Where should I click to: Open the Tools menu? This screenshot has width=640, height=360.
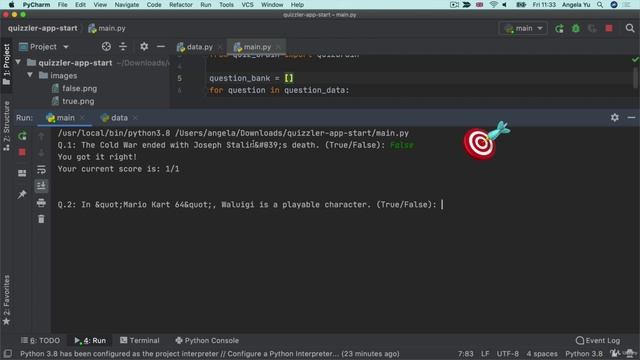tap(227, 5)
